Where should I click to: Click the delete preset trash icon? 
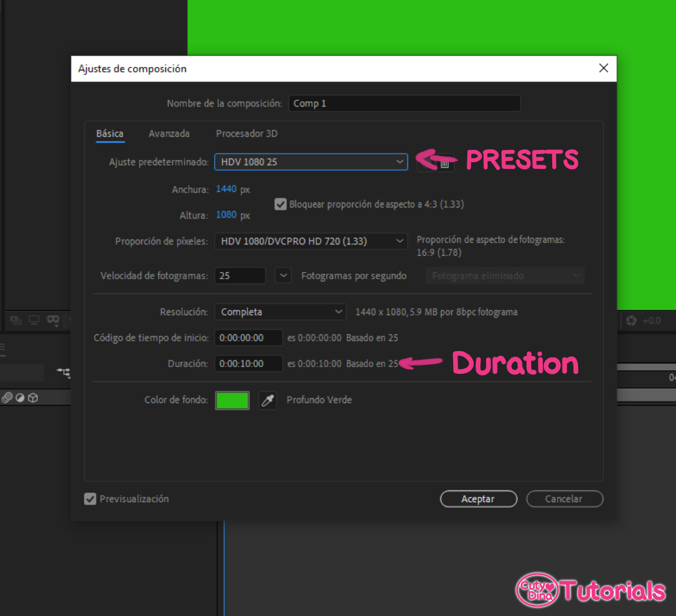click(444, 163)
